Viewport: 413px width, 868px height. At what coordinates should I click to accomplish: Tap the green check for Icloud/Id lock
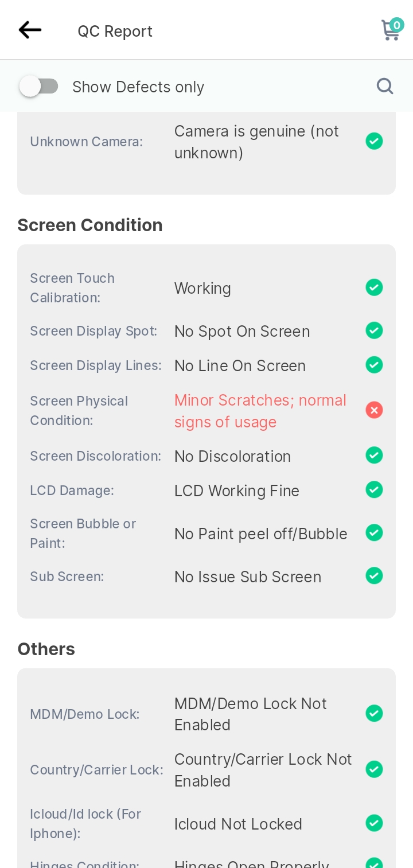tap(374, 823)
